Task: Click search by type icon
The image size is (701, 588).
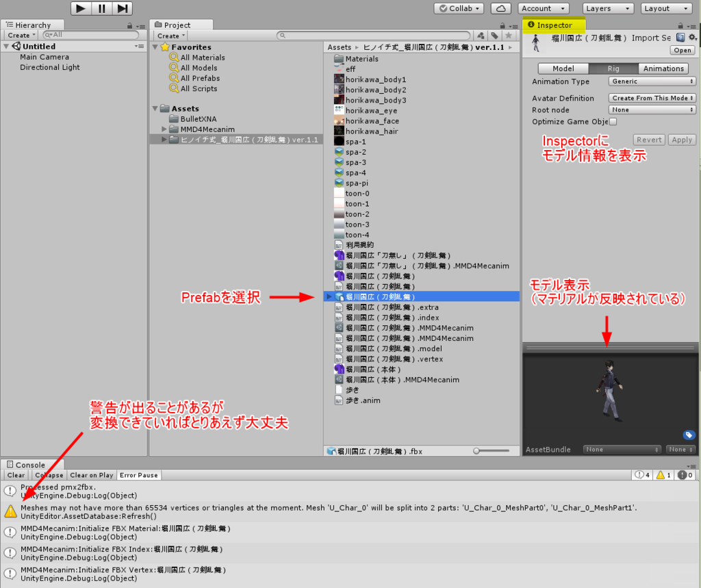Action: (x=481, y=36)
